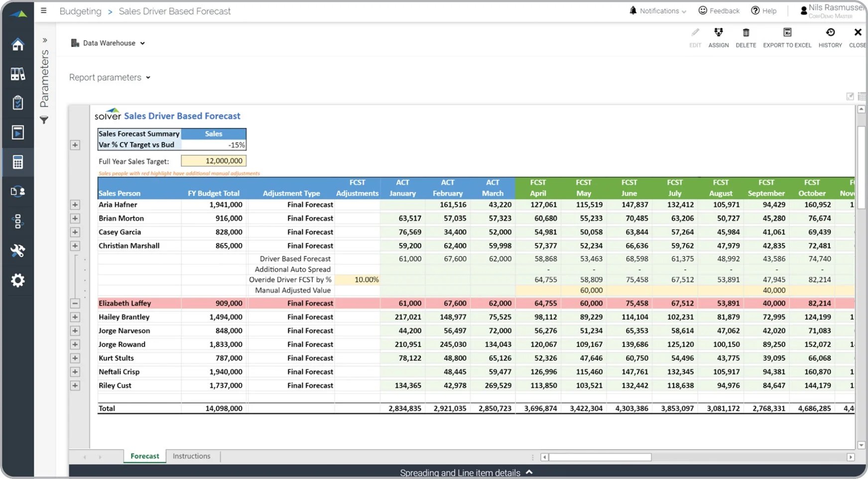Click the workflow/process icon in the sidebar
Image resolution: width=868 pixels, height=479 pixels.
click(x=17, y=221)
